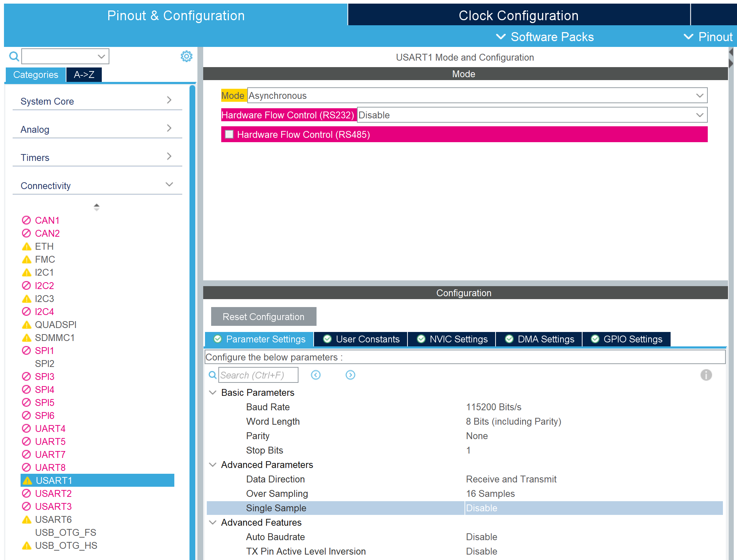Viewport: 737px width, 560px height.
Task: Enable Hardware Flow Control (RS485) checkbox
Action: click(229, 134)
